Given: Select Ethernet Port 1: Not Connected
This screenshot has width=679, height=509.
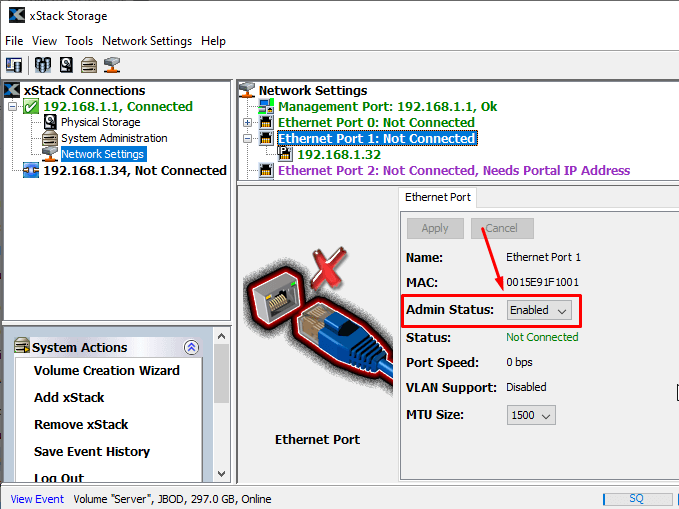Looking at the screenshot, I should [x=377, y=139].
